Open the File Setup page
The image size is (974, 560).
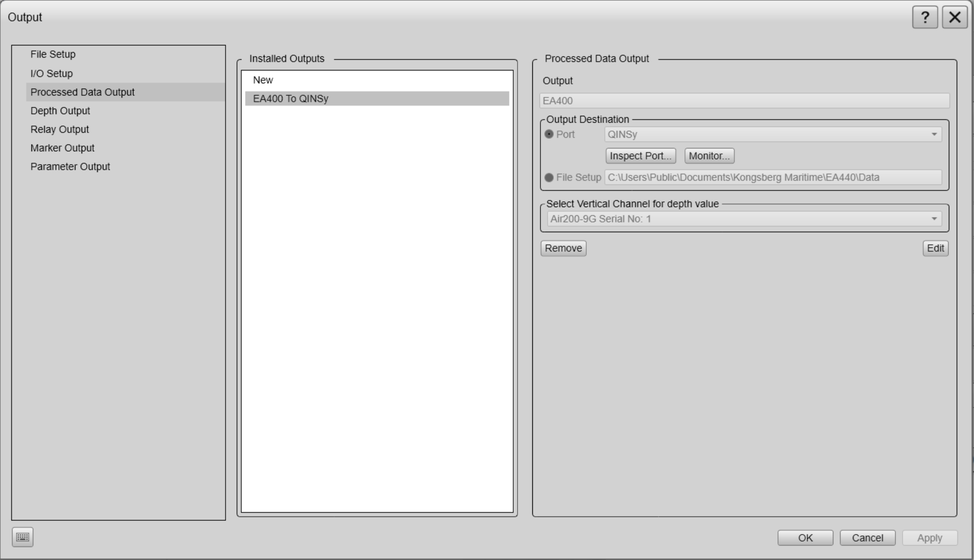[53, 54]
